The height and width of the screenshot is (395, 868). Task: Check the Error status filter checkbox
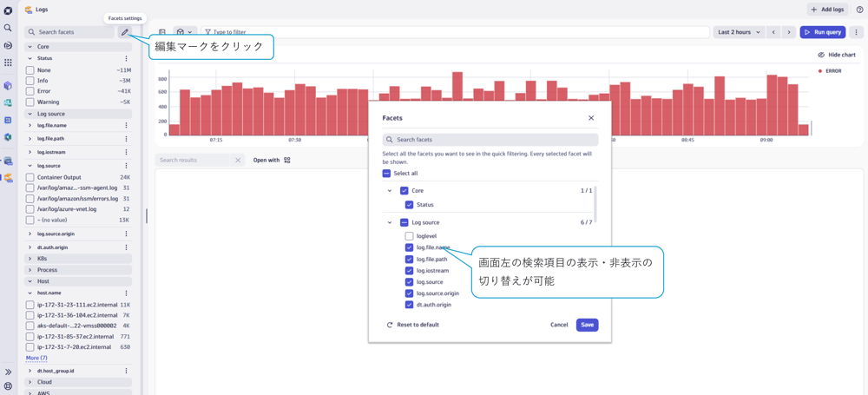30,91
